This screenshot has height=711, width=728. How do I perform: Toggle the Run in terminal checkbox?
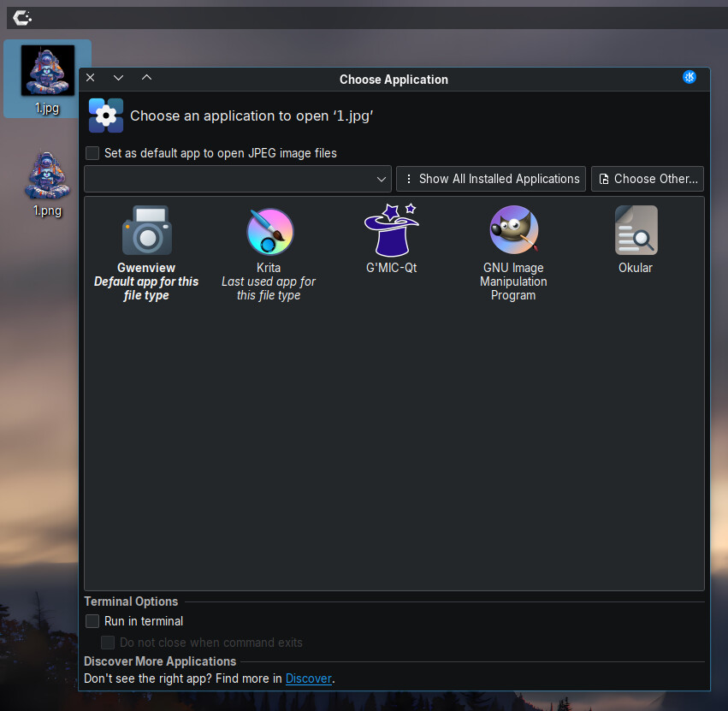point(92,621)
